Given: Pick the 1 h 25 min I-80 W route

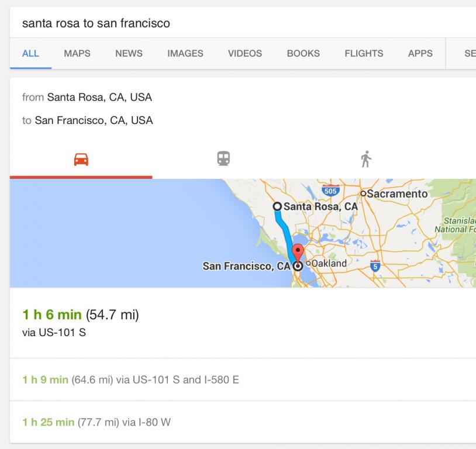Looking at the screenshot, I should pos(97,422).
